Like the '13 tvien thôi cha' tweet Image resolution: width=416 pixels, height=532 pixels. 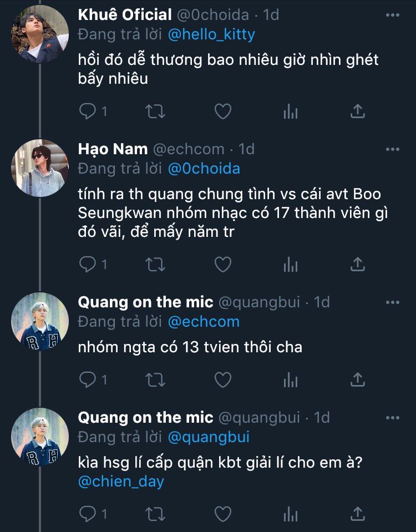pyautogui.click(x=222, y=379)
